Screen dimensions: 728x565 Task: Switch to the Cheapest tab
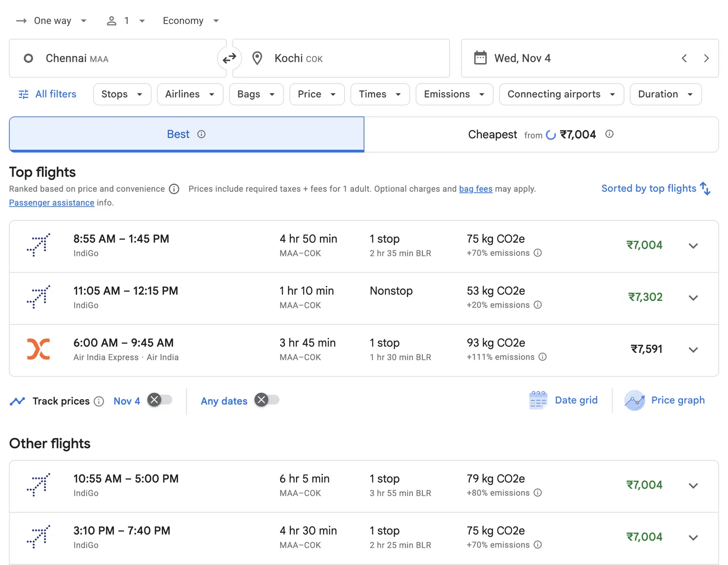pyautogui.click(x=541, y=134)
